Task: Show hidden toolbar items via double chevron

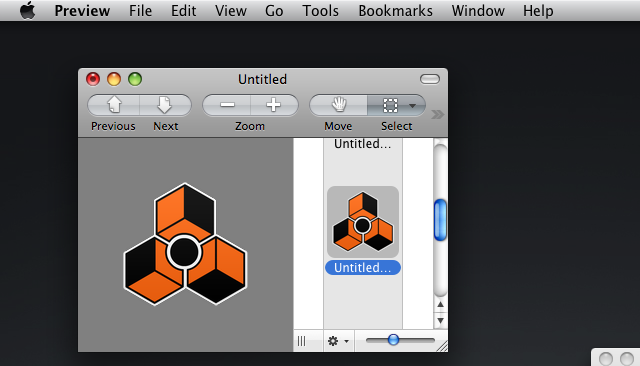Action: 437,114
